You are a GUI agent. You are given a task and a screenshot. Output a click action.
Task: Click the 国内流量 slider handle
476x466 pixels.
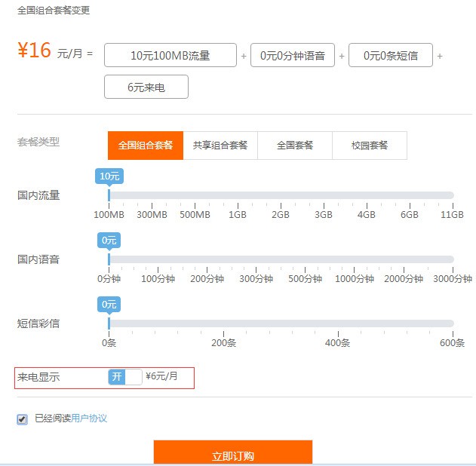pyautogui.click(x=109, y=195)
